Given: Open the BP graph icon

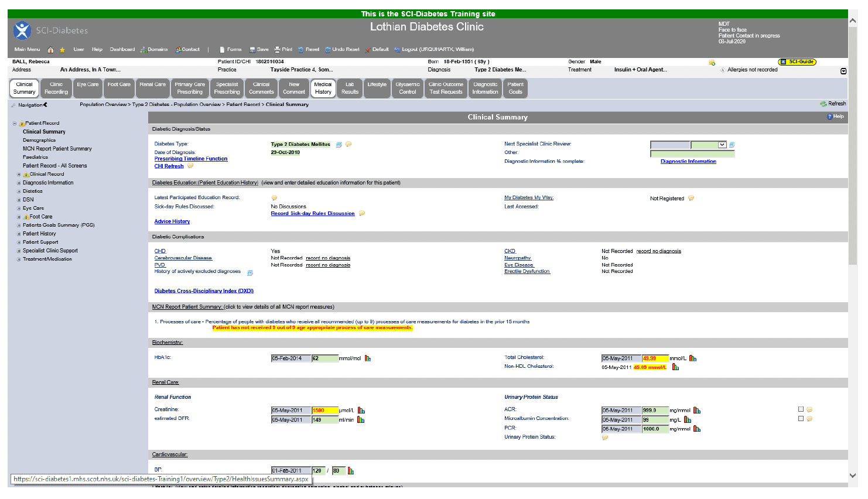Looking at the screenshot, I should point(351,471).
